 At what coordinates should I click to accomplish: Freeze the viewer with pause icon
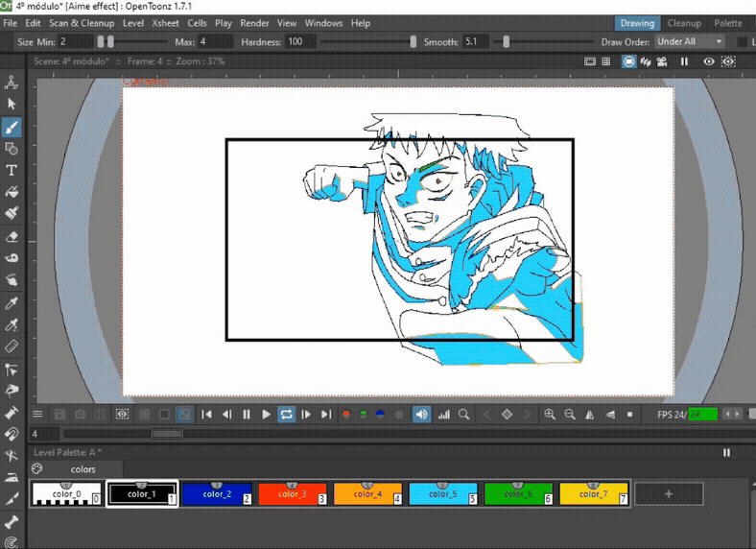684,61
